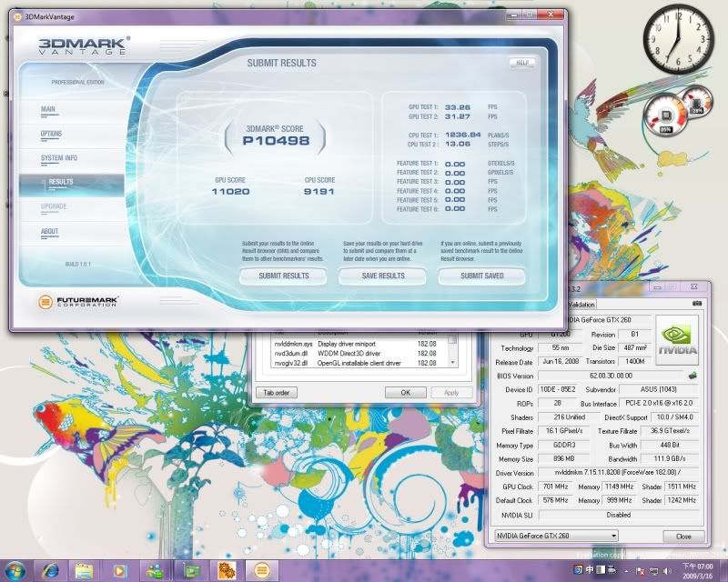Open the About section in 3DMark

49,232
